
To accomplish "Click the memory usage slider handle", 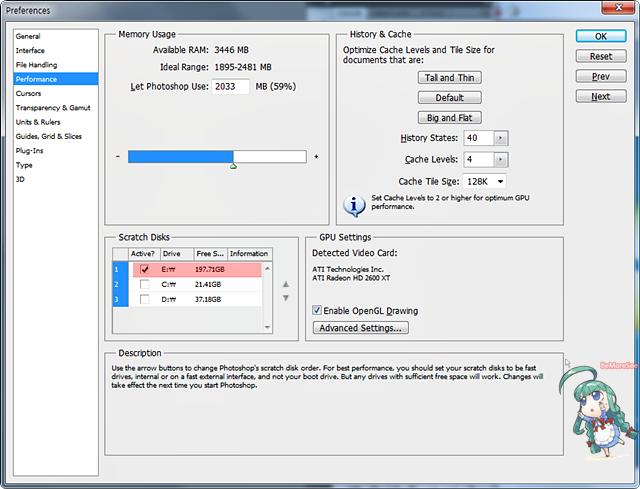I will (233, 166).
